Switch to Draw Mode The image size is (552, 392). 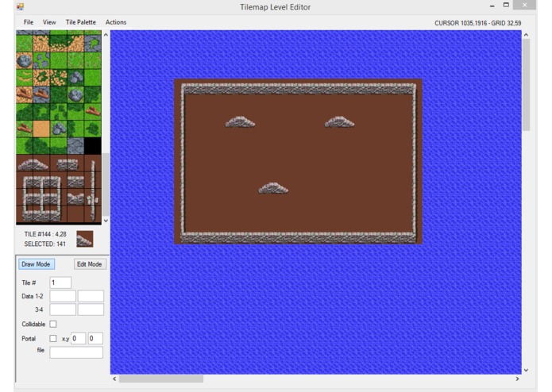click(37, 264)
